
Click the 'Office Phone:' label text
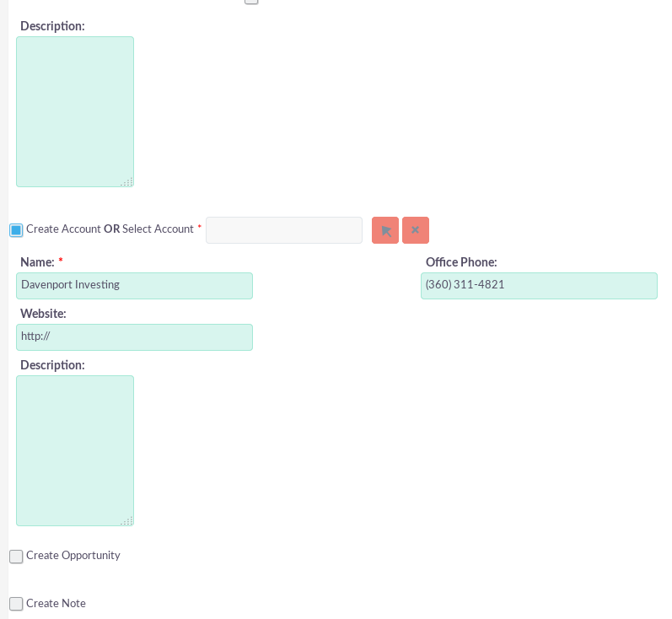(x=461, y=262)
